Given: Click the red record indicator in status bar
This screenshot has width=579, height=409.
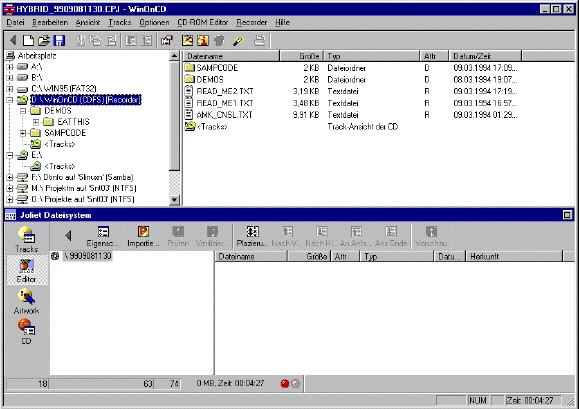Looking at the screenshot, I should [x=285, y=384].
